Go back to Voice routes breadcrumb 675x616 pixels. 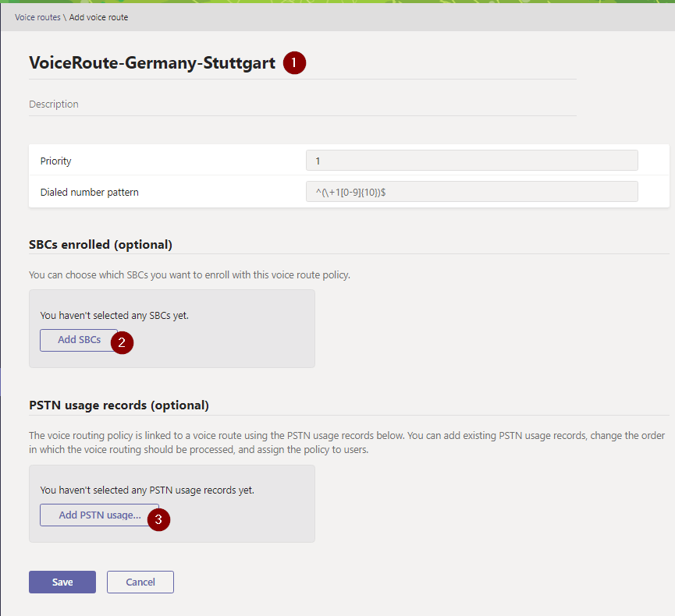pos(37,17)
